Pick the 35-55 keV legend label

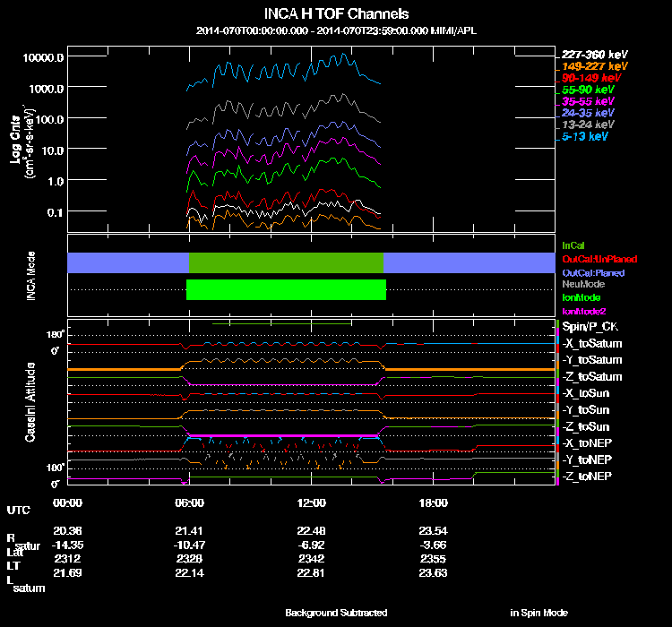coord(588,101)
